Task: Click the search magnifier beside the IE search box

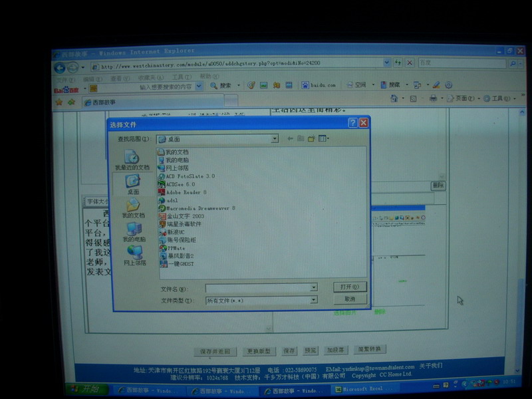Action: coord(513,63)
